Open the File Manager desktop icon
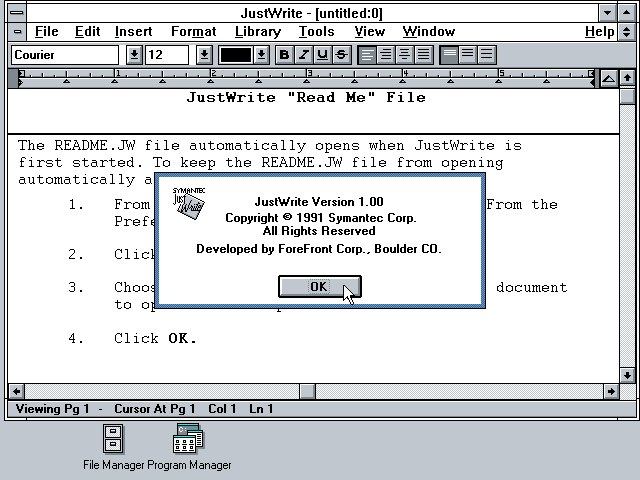 [x=113, y=447]
